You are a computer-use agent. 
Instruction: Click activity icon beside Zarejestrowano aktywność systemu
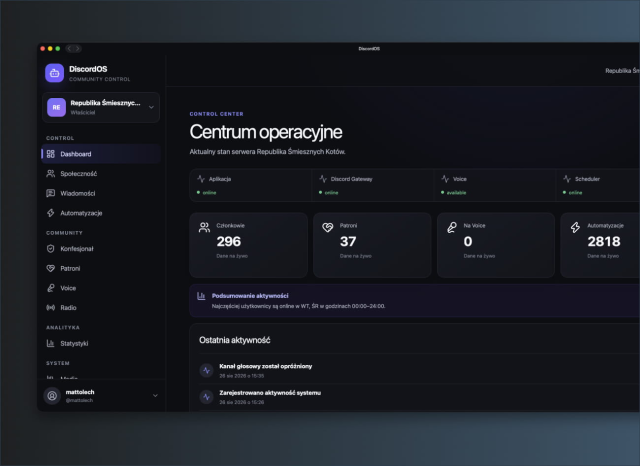click(x=207, y=397)
